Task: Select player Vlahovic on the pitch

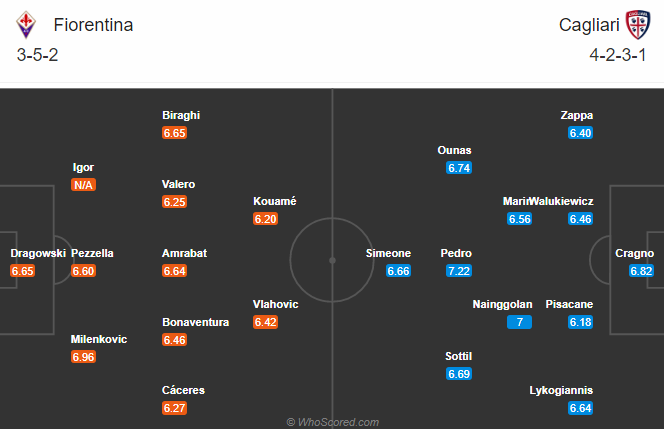Action: 275,304
